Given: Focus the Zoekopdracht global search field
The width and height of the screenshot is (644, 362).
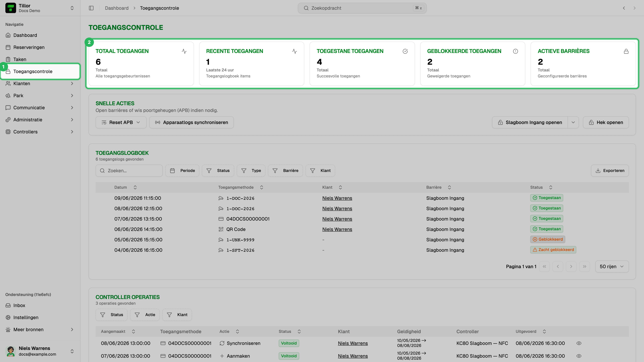Looking at the screenshot, I should tap(362, 8).
